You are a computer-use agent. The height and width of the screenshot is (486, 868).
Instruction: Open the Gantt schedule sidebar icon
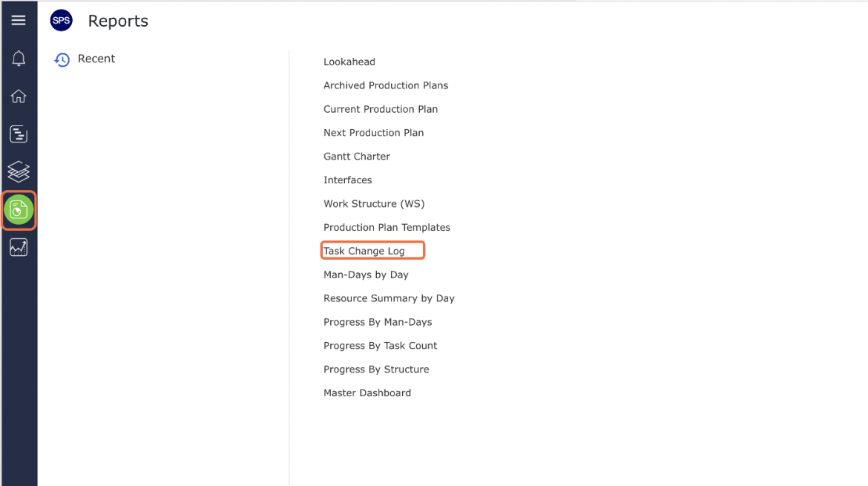click(x=19, y=134)
